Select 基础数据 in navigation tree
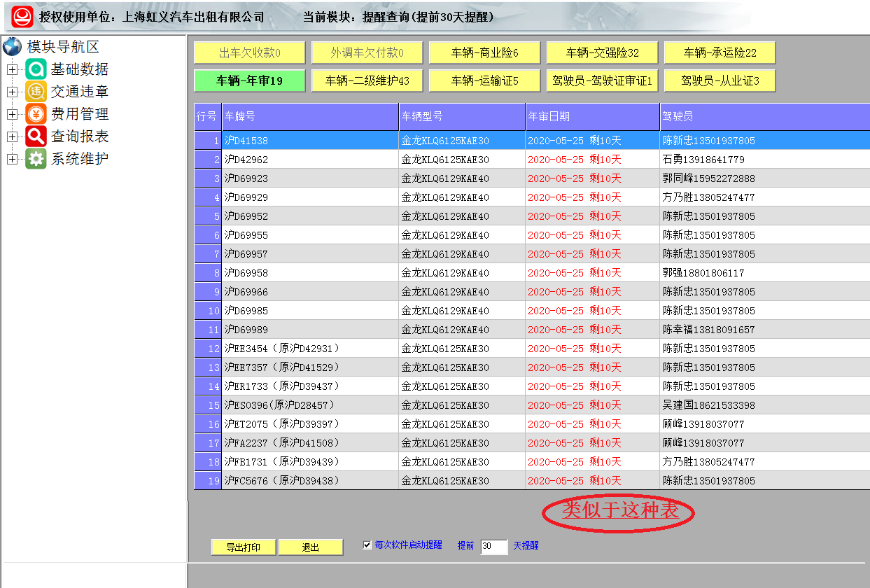 [80, 69]
